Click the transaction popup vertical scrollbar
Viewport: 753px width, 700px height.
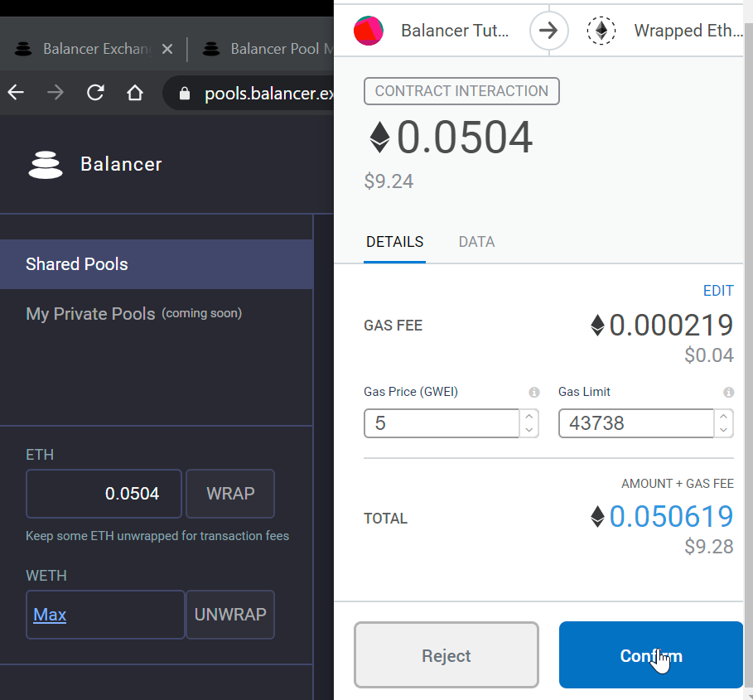pos(748,355)
